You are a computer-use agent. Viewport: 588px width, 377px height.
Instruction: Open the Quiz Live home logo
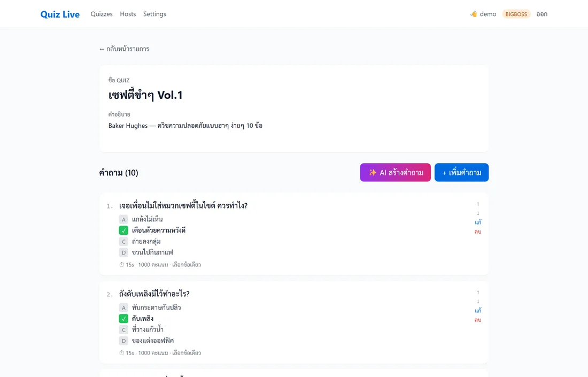60,14
